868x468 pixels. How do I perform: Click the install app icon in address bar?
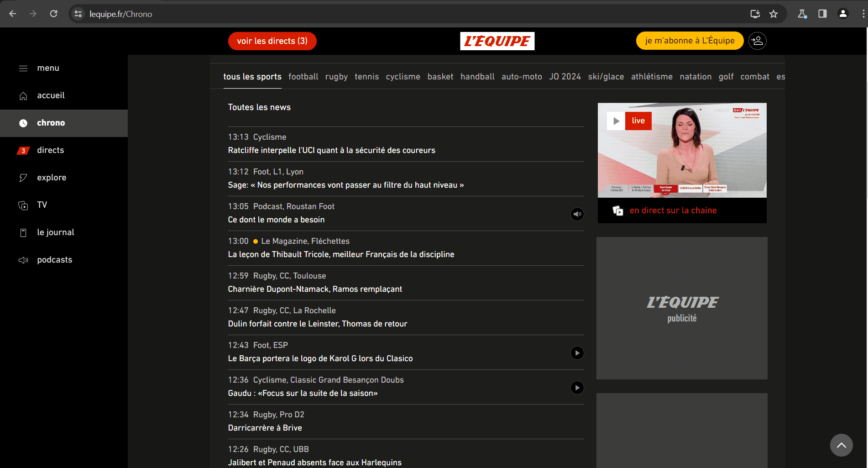click(755, 14)
